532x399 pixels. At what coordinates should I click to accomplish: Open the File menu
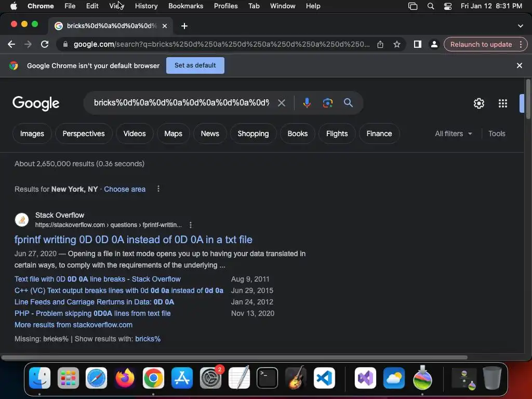(x=70, y=6)
